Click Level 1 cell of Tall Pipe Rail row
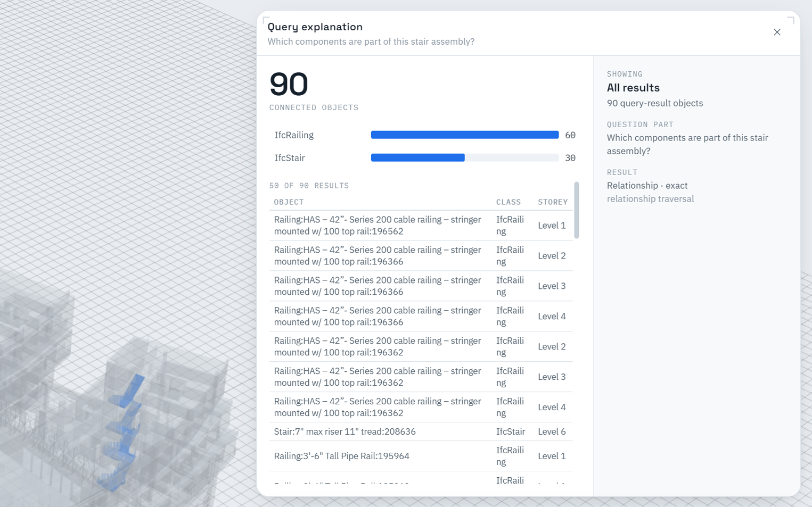812x507 pixels. [552, 456]
